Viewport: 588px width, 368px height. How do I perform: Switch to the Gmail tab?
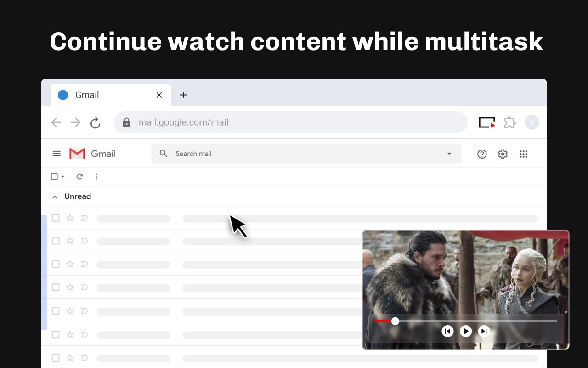pyautogui.click(x=111, y=95)
